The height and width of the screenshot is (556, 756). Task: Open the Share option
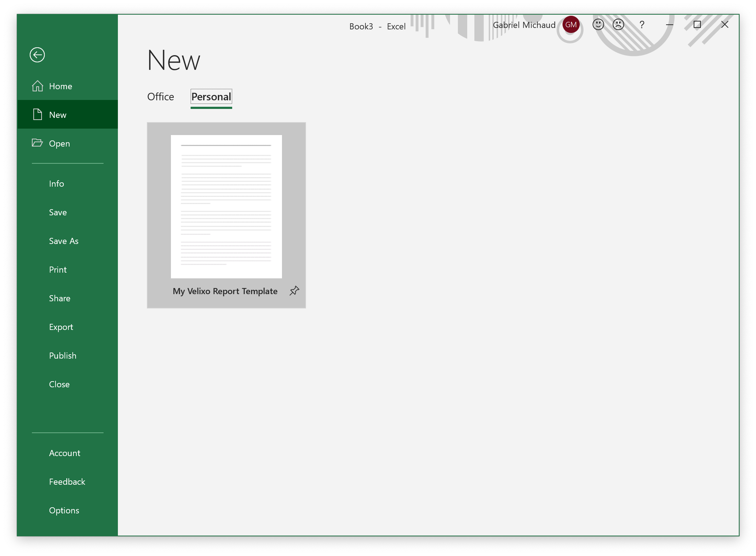click(x=67, y=298)
